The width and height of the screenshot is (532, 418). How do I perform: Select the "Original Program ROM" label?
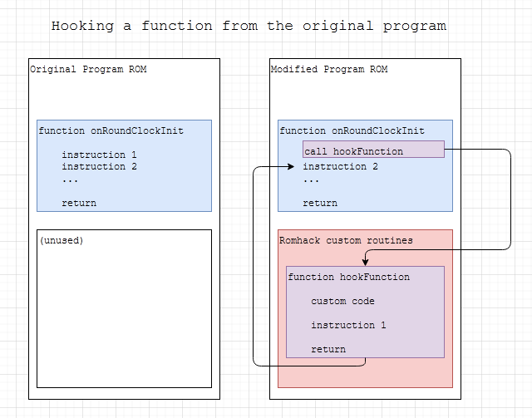click(88, 69)
